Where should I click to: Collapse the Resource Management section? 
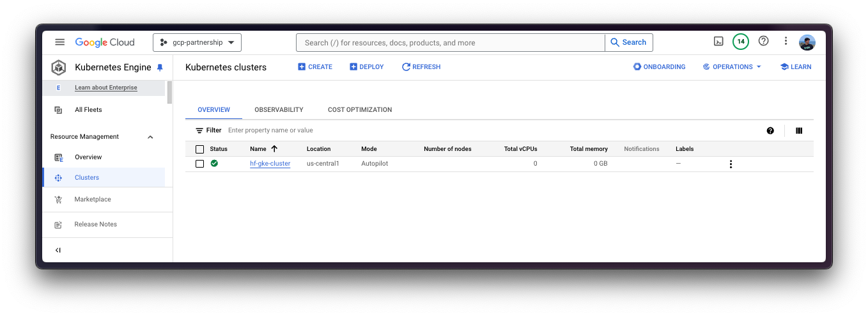point(150,137)
